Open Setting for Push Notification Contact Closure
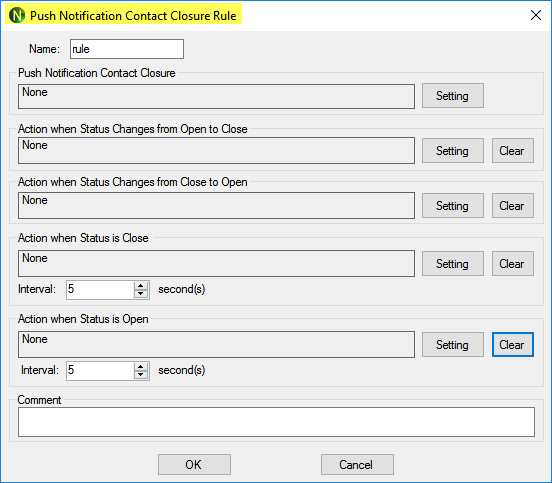Screen dimensions: 552x483 coord(453,96)
